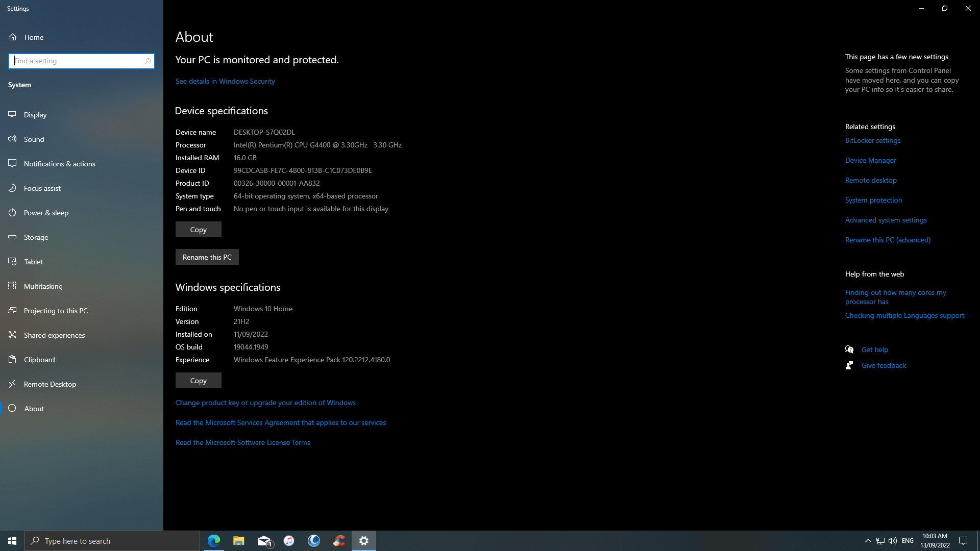The width and height of the screenshot is (980, 551).
Task: Open Microsoft Edge from the taskbar
Action: [214, 541]
